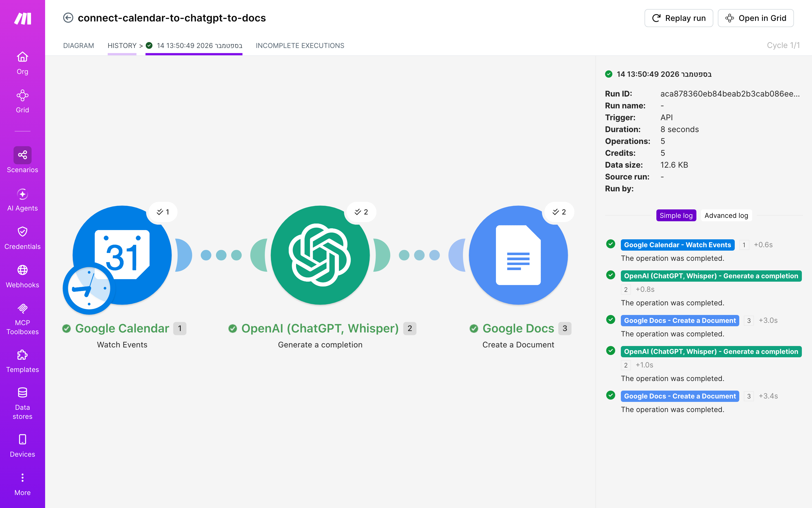Click the Cycle 1/1 indicator

tap(783, 45)
